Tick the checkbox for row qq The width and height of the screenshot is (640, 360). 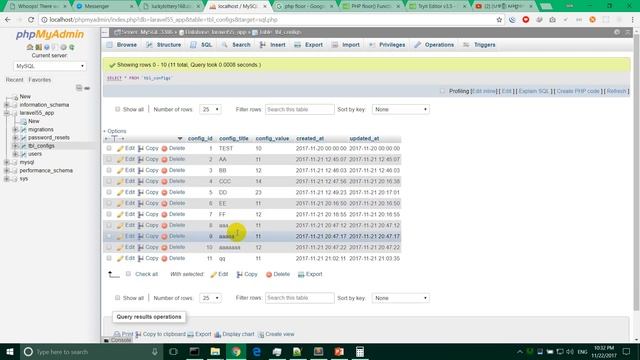coord(109,258)
